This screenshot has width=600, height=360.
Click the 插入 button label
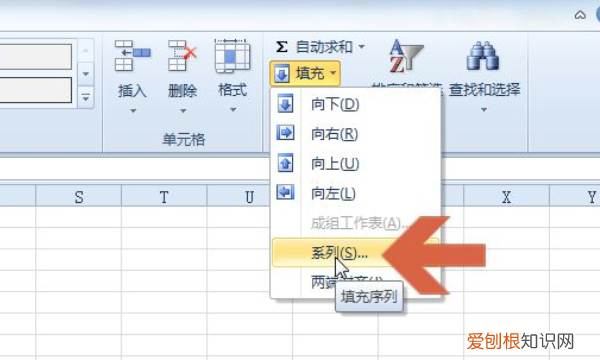(132, 91)
